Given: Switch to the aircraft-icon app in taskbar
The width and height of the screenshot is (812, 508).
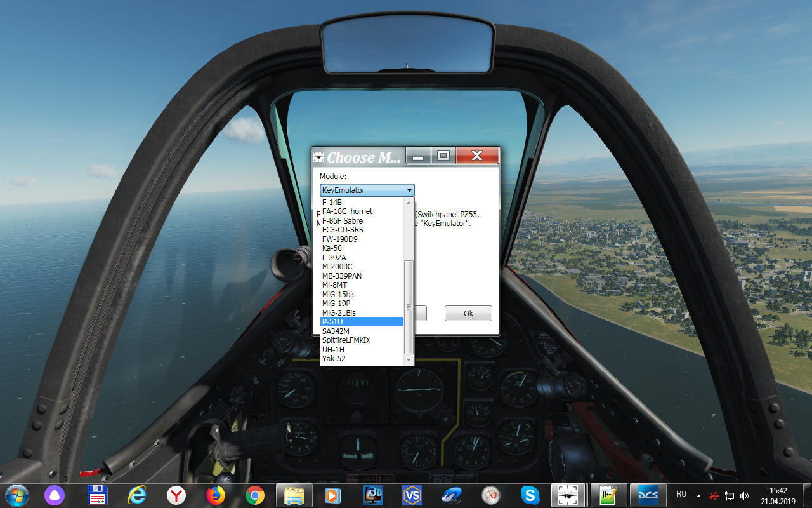Looking at the screenshot, I should 569,495.
